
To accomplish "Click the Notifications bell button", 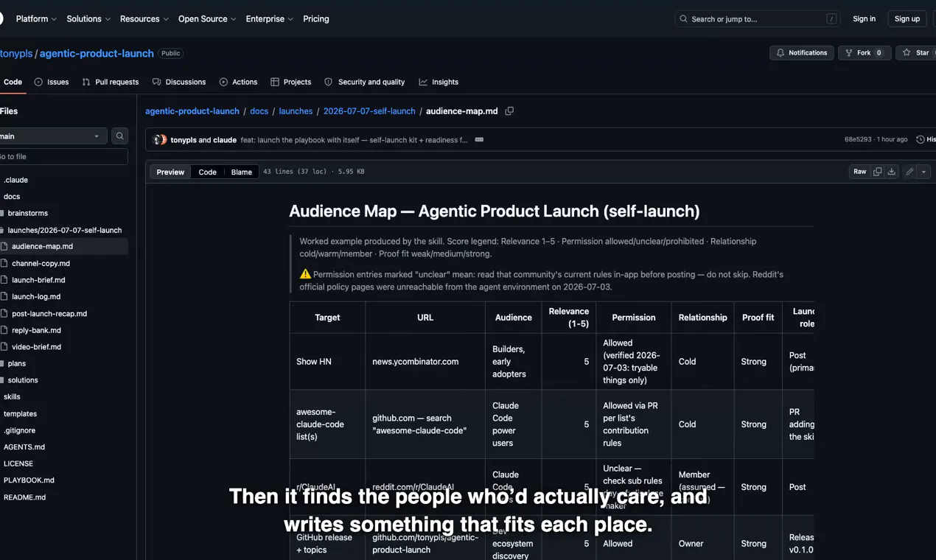I will (x=802, y=53).
